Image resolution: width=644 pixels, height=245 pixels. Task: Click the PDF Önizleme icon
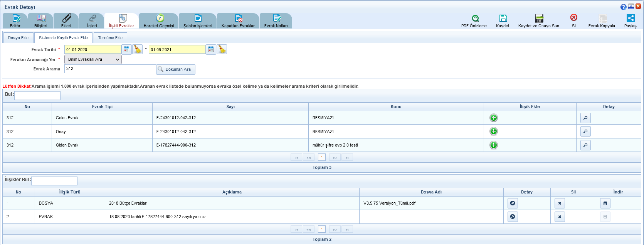tap(475, 18)
